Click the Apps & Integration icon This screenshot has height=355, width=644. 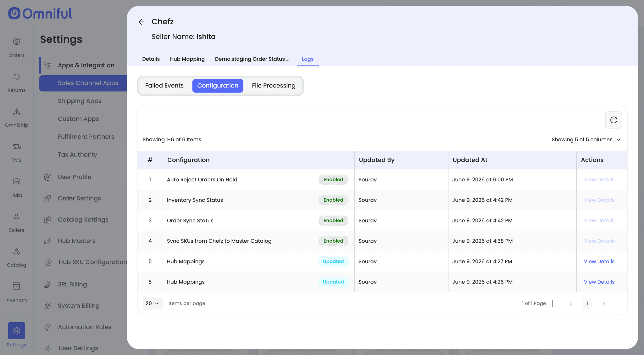tap(48, 65)
